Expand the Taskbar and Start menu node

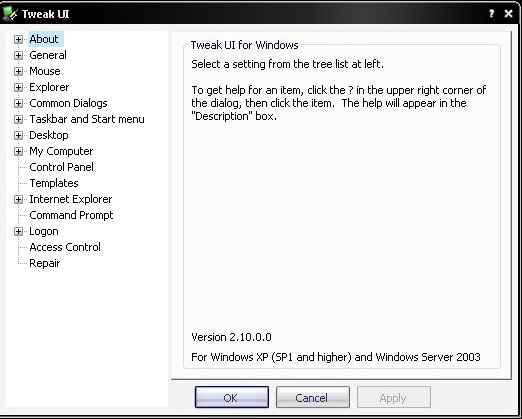[18, 119]
